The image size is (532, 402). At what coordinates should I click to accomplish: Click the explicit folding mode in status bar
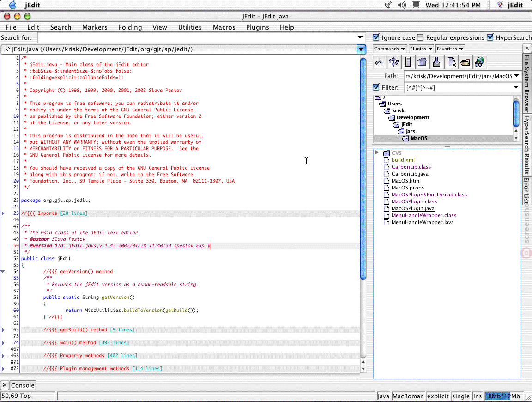pos(438,396)
